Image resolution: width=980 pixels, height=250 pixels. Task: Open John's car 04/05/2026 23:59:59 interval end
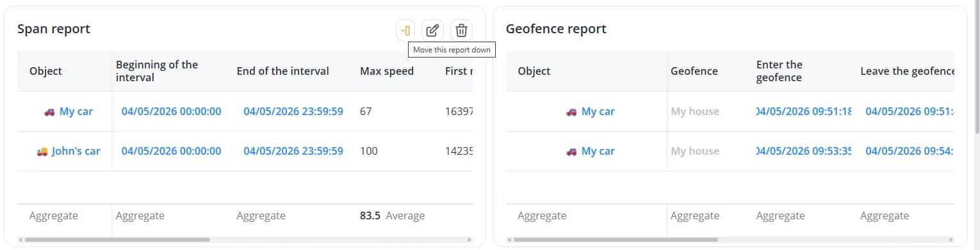point(293,152)
